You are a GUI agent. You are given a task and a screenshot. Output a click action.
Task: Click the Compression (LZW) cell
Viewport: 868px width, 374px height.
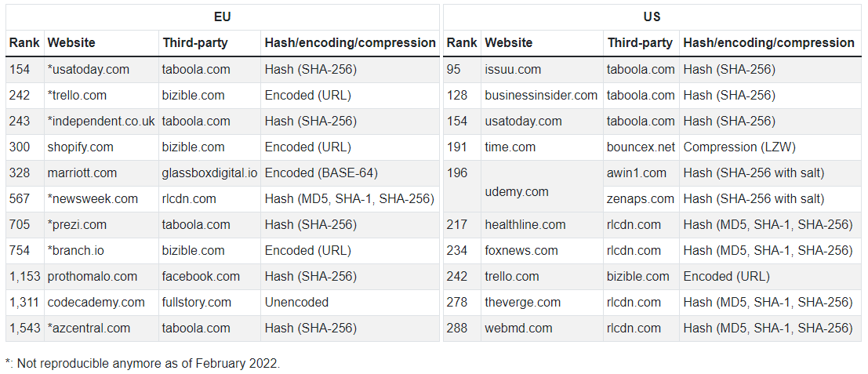[771, 147]
